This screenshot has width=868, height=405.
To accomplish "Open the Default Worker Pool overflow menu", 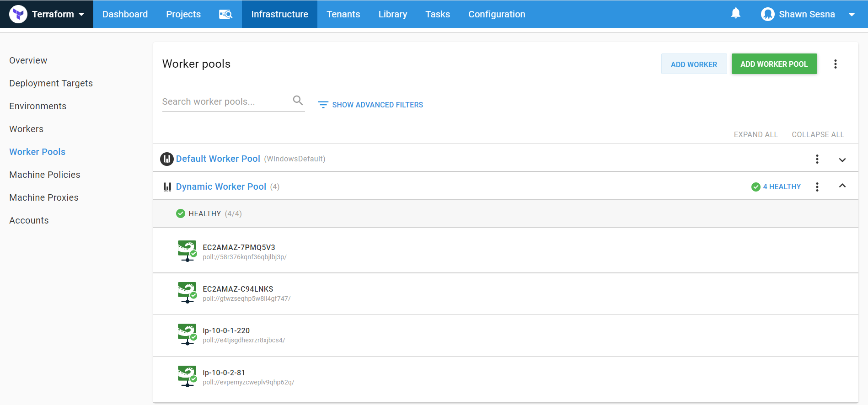I will 817,159.
